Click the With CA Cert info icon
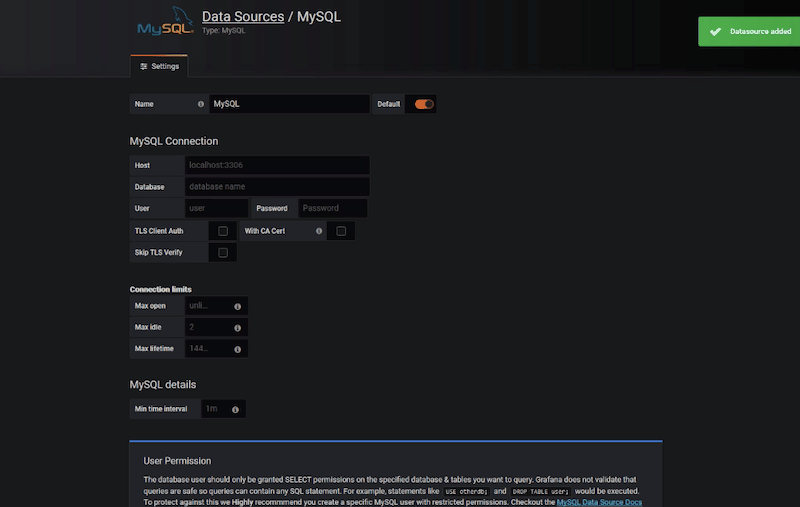 (x=319, y=231)
